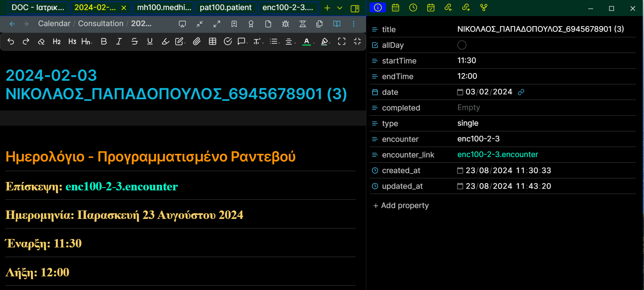Open the calendar-check panel
Screen dimensions: 644x290
click(x=431, y=8)
